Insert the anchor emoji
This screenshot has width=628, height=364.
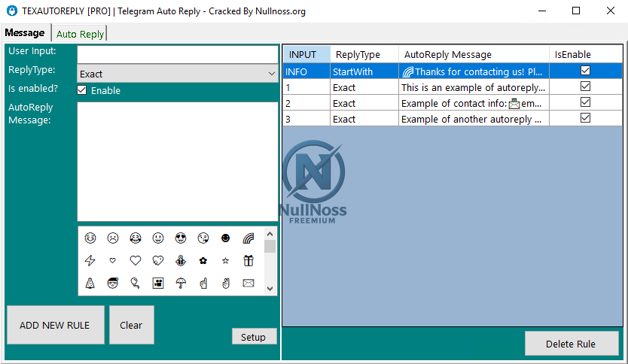point(181,261)
